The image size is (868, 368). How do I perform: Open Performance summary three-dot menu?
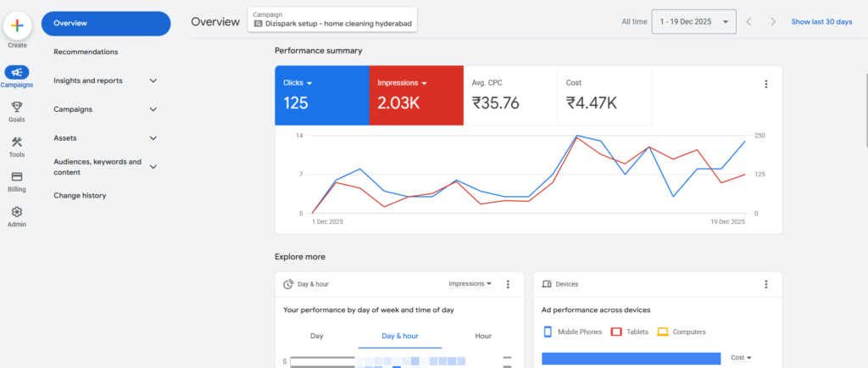(766, 84)
